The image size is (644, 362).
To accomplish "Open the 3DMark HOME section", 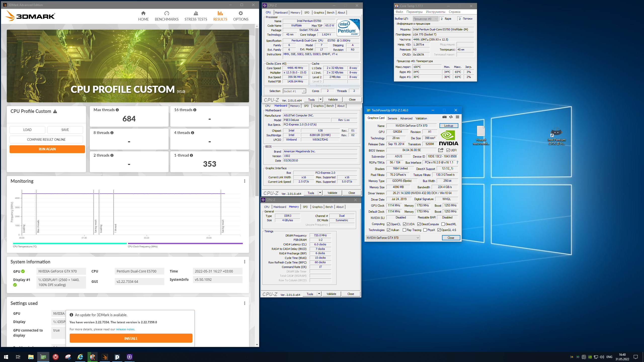I will [x=143, y=16].
